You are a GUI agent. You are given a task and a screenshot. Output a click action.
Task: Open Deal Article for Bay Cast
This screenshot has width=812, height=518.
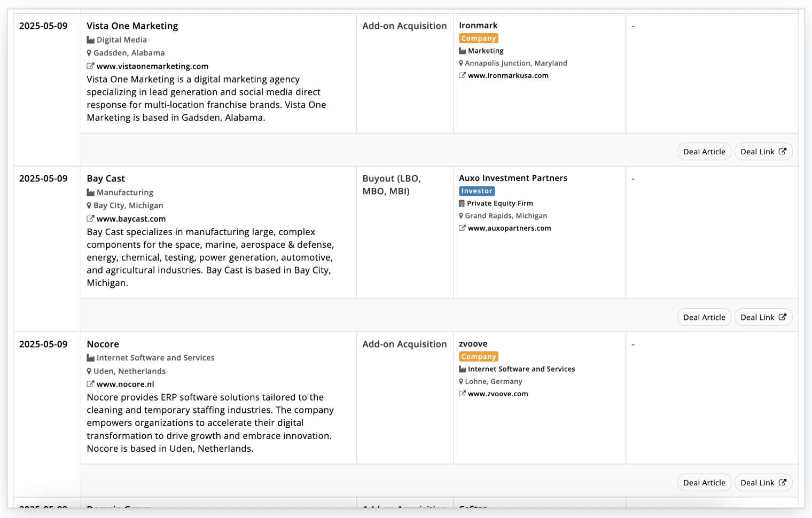pyautogui.click(x=704, y=317)
